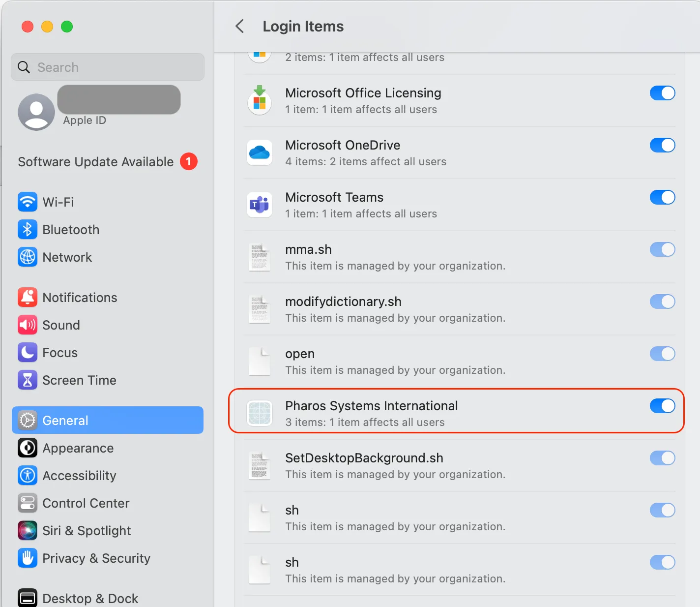Toggle the mma.sh switch
The height and width of the screenshot is (607, 700).
coord(662,249)
